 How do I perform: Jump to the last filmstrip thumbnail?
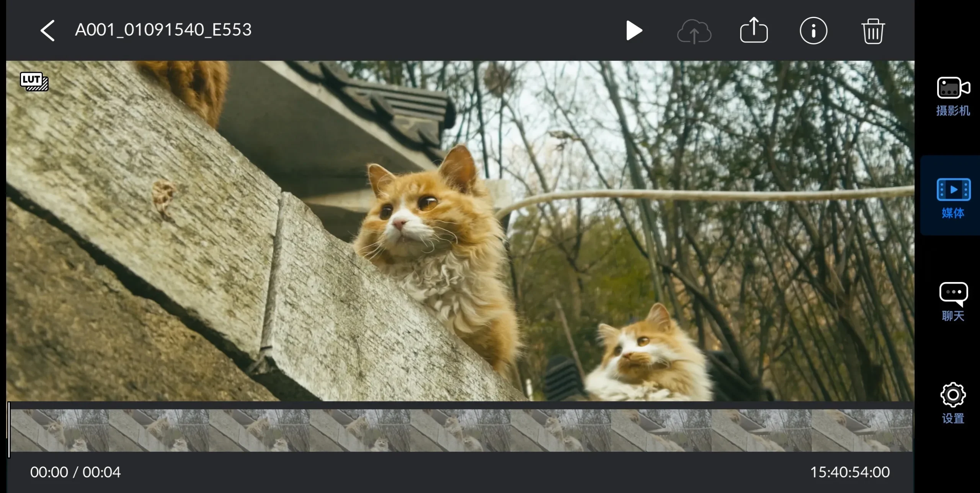(x=862, y=430)
